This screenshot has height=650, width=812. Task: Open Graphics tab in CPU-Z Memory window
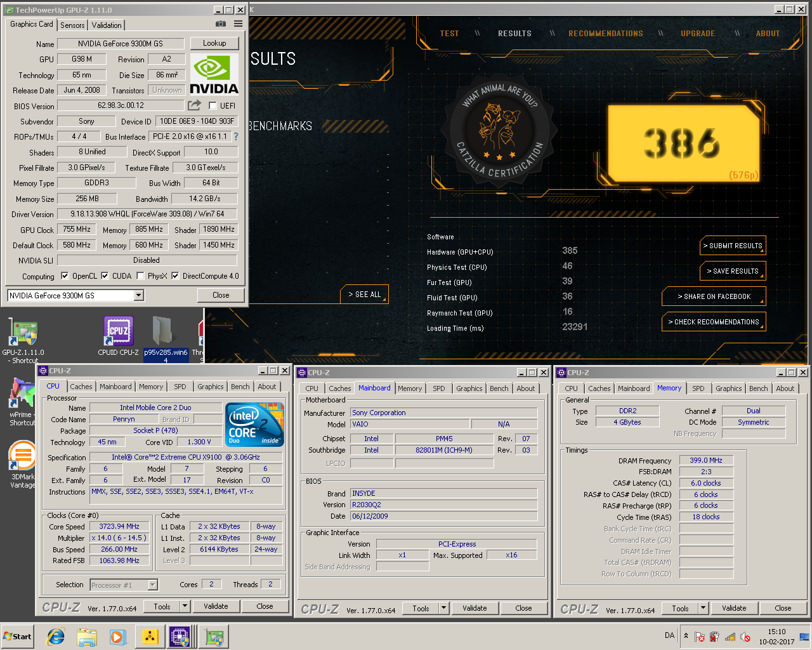click(x=729, y=388)
